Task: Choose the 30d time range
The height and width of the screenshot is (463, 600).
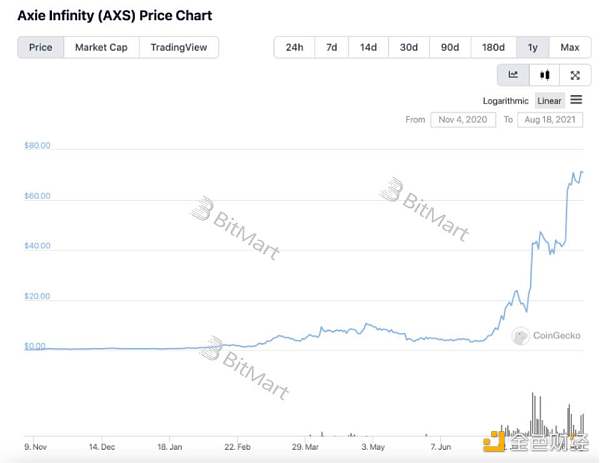Action: click(409, 47)
